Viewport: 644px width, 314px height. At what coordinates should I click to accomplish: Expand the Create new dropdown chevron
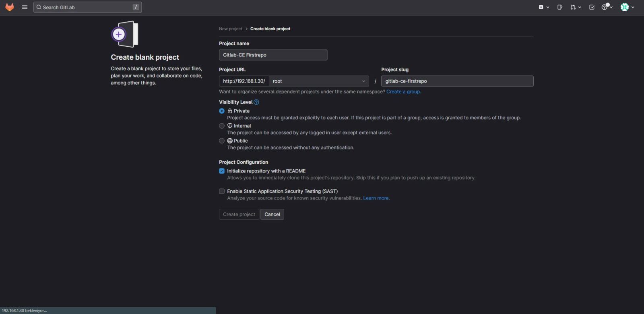click(x=547, y=7)
